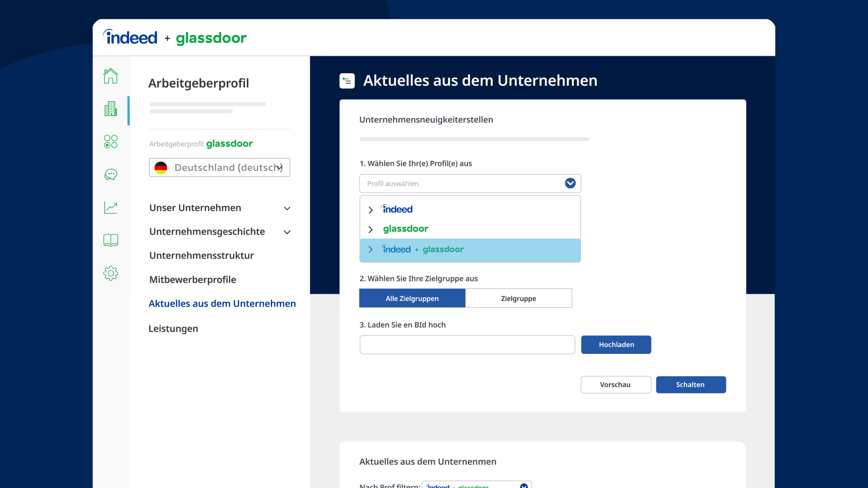Image resolution: width=868 pixels, height=488 pixels.
Task: Open the Home icon in the sidebar
Action: pyautogui.click(x=111, y=76)
